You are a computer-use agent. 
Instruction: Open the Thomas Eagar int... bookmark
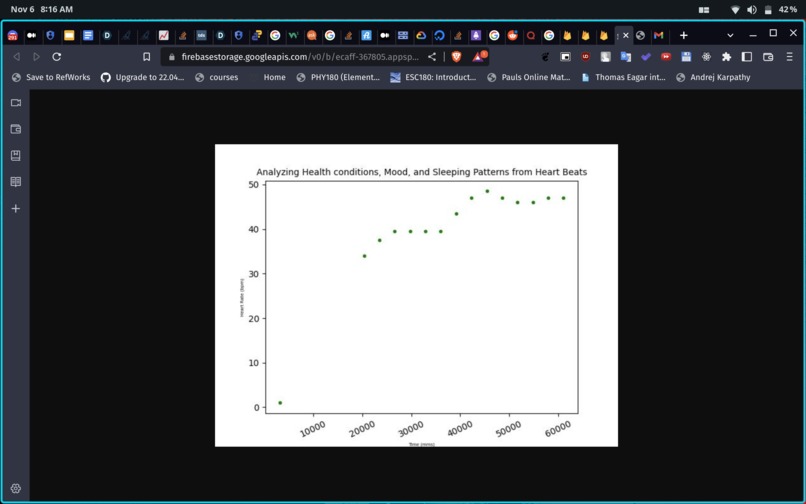click(x=624, y=77)
